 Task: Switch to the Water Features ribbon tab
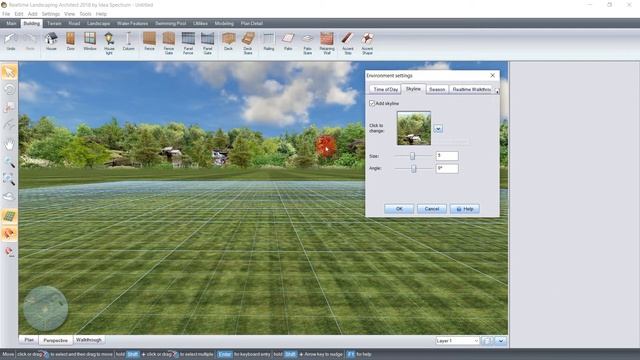pos(132,24)
